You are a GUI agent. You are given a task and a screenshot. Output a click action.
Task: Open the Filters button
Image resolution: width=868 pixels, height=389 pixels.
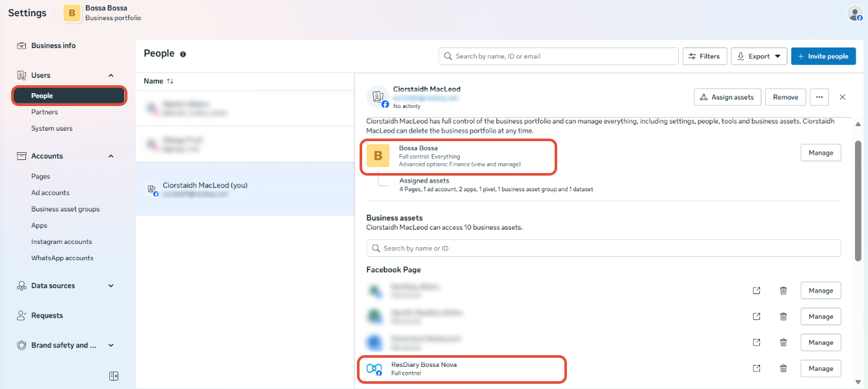[705, 56]
